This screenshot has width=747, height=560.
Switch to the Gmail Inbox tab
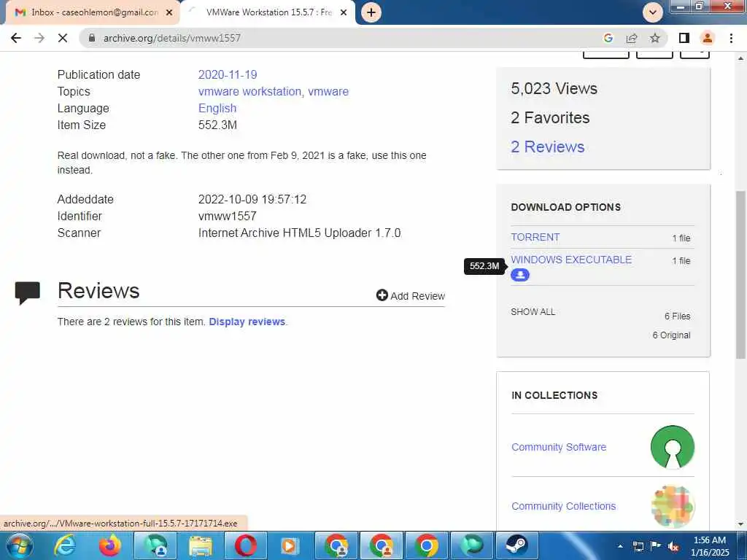point(93,12)
